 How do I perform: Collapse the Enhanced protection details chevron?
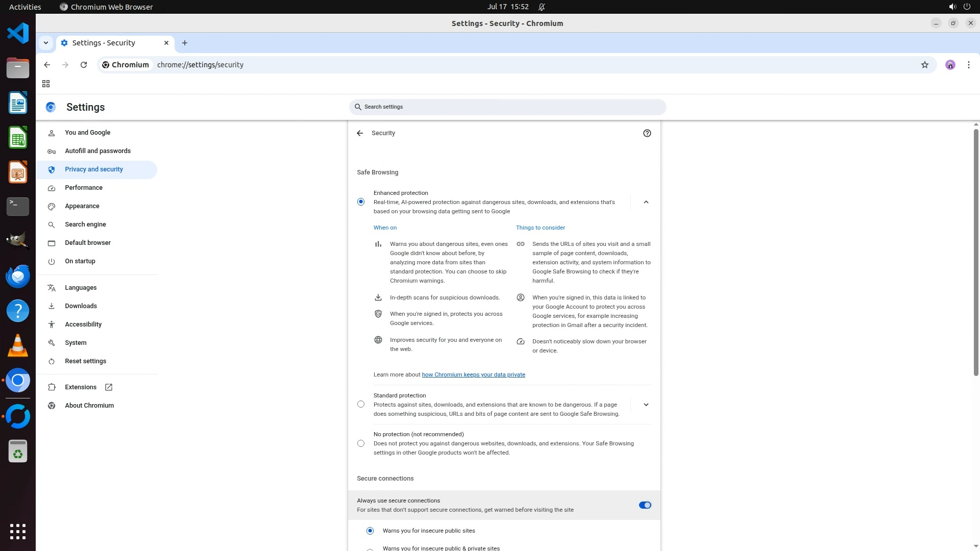coord(646,202)
